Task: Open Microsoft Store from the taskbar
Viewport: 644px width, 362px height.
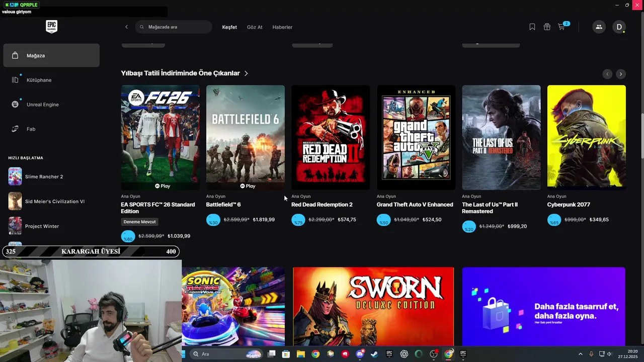Action: (x=286, y=354)
